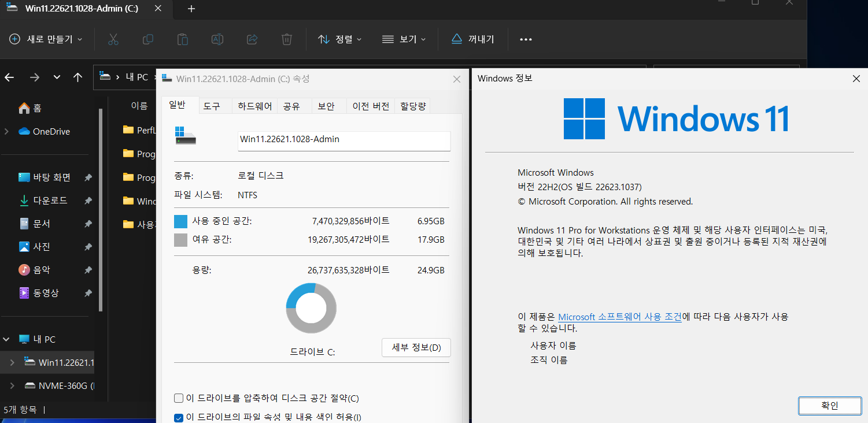
Task: Click the pin icon beside 다운로드
Action: click(88, 201)
